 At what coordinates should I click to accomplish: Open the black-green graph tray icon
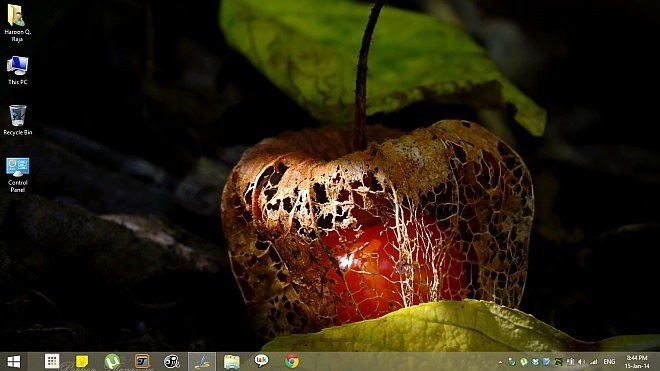pyautogui.click(x=558, y=362)
